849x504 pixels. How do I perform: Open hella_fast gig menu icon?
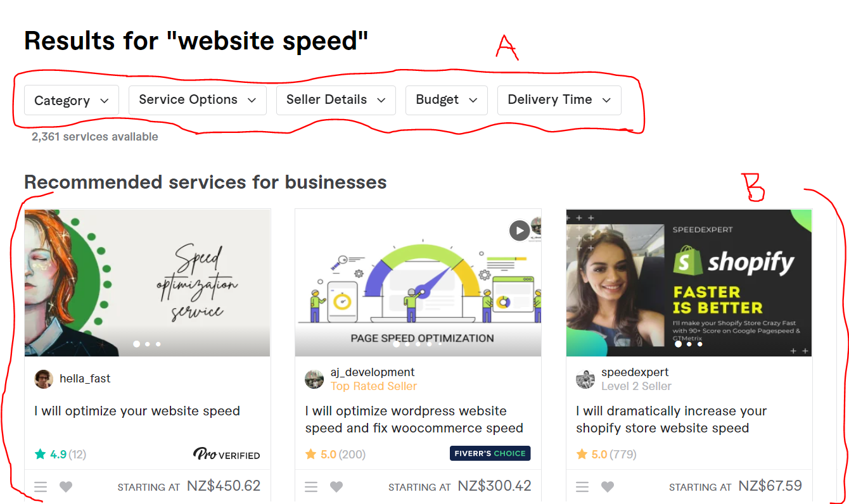point(41,487)
